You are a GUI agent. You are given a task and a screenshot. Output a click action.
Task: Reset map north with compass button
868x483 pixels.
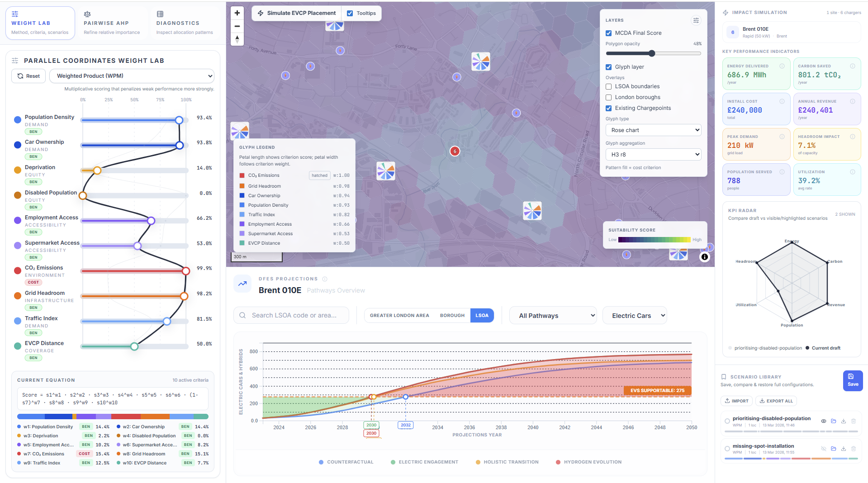coord(237,39)
